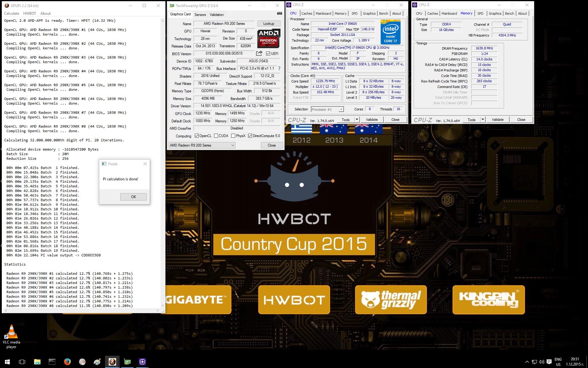Image resolution: width=588 pixels, height=368 pixels.
Task: Open the AMD Radeon R9 200 Series dropdown
Action: [202, 145]
